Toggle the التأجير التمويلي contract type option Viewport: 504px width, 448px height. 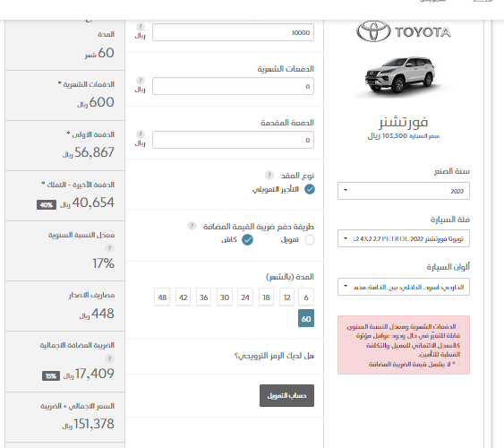click(x=310, y=189)
